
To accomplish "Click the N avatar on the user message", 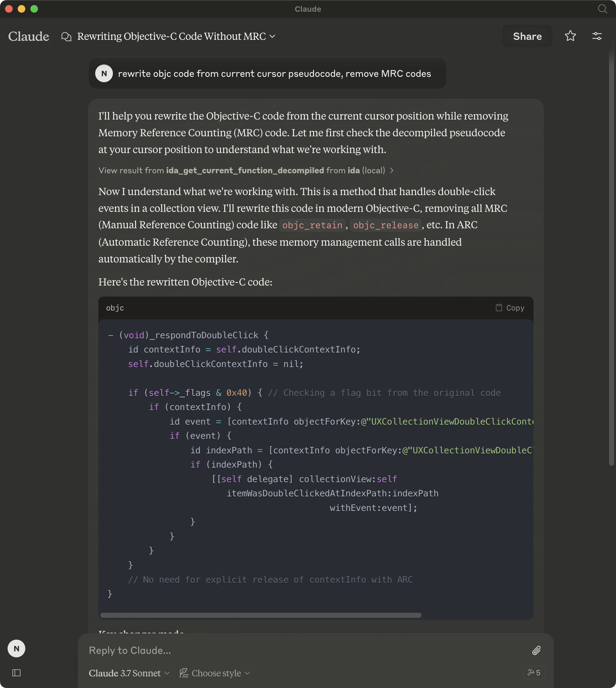I will (104, 73).
